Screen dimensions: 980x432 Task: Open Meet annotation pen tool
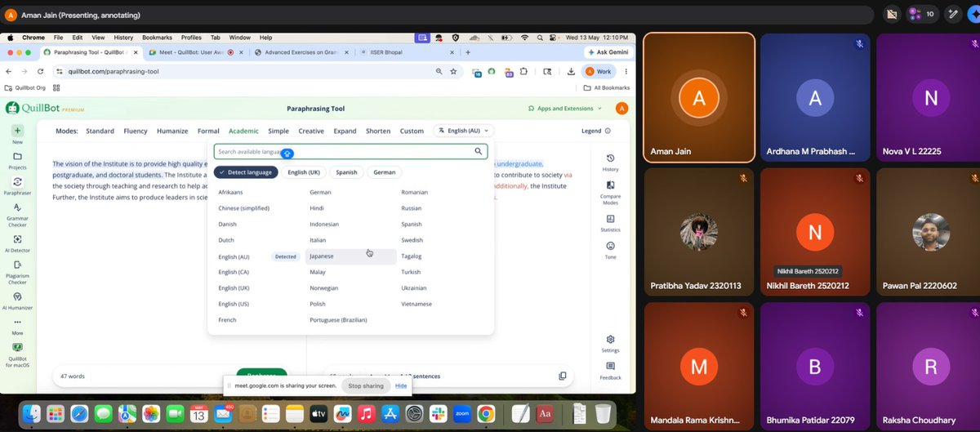(953, 14)
